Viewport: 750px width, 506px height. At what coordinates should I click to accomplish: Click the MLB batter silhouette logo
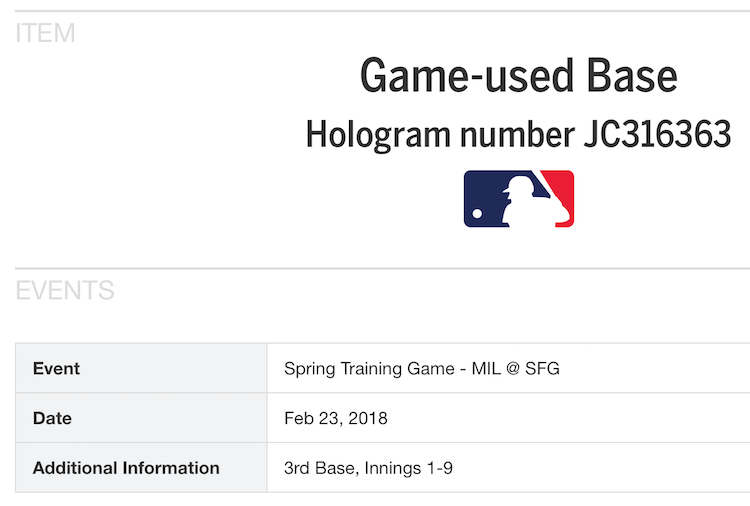[x=518, y=198]
